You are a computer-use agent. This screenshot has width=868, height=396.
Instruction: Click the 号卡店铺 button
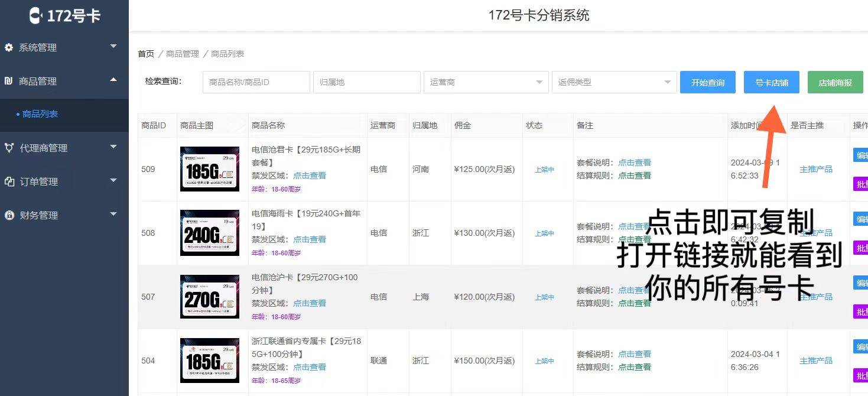pos(772,82)
